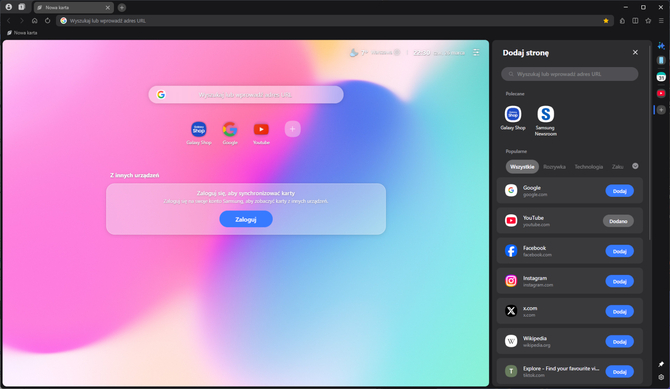Viewport: 670px width, 389px height.
Task: Click the Wikipedia logo in list
Action: tap(511, 341)
